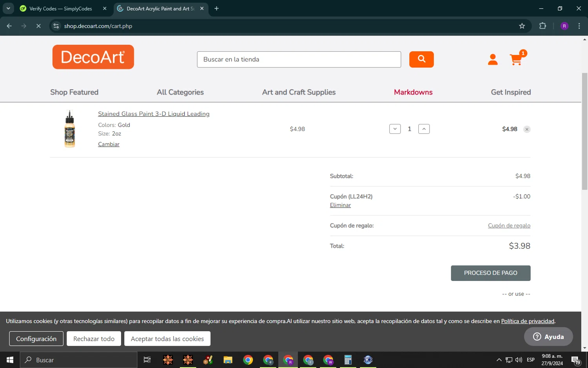Click Aceptar todas las cookies
The image size is (588, 368).
click(167, 339)
